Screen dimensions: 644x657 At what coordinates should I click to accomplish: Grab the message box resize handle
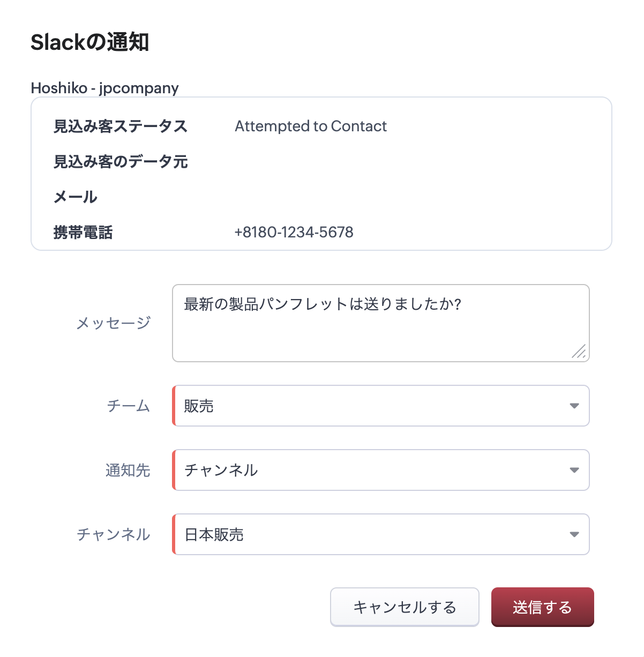[579, 352]
